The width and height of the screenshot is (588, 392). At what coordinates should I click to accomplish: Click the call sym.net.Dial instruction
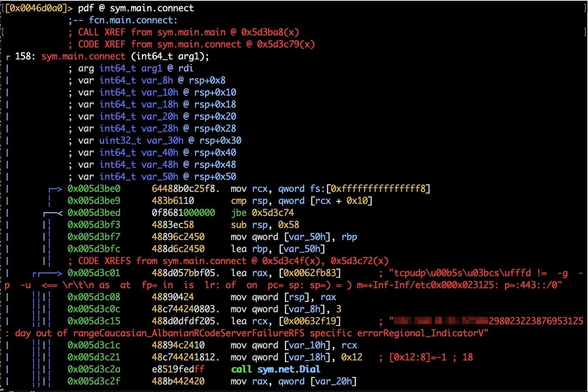click(x=275, y=370)
